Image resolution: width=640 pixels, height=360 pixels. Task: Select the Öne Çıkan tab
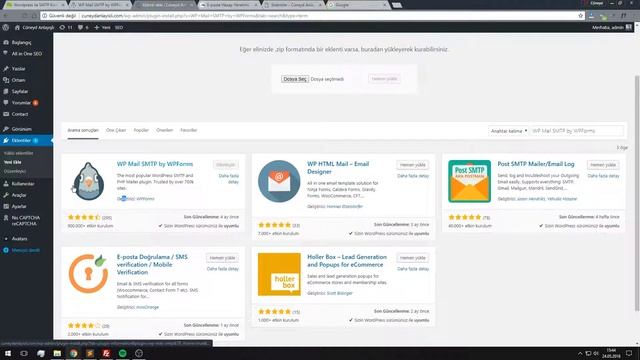116,130
